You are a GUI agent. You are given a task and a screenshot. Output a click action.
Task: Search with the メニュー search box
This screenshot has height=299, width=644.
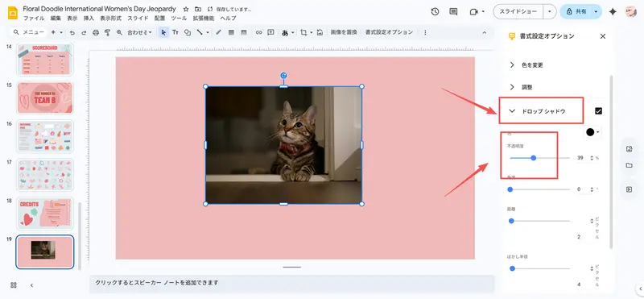point(28,32)
